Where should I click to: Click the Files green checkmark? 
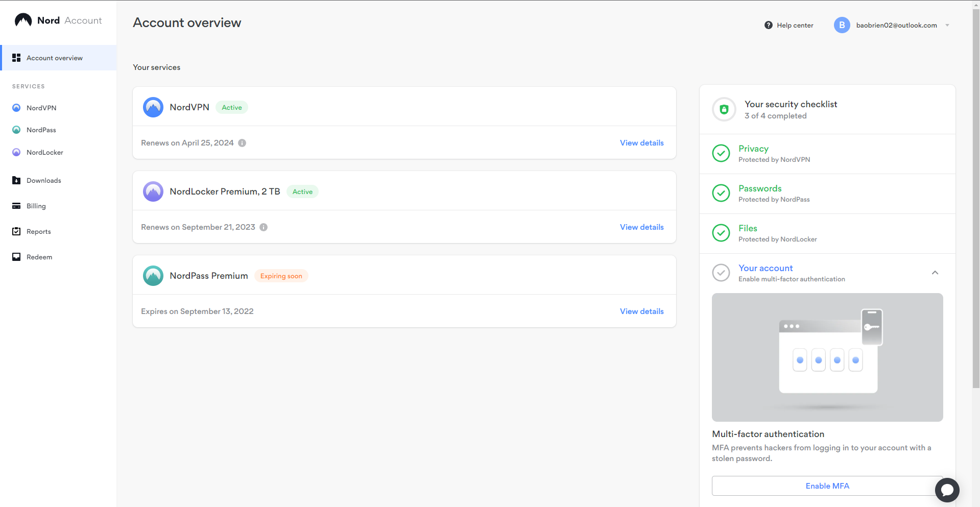click(721, 233)
